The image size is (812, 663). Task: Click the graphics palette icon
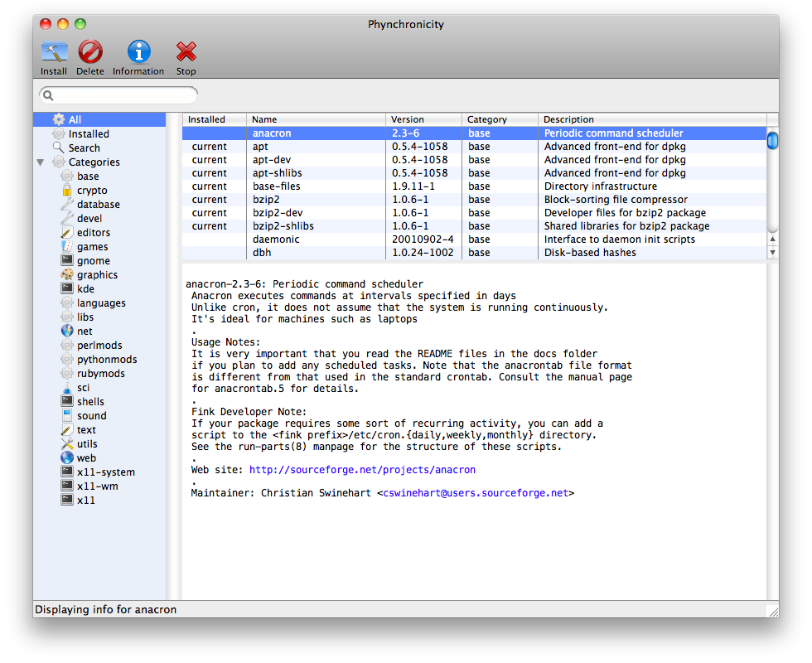click(67, 274)
